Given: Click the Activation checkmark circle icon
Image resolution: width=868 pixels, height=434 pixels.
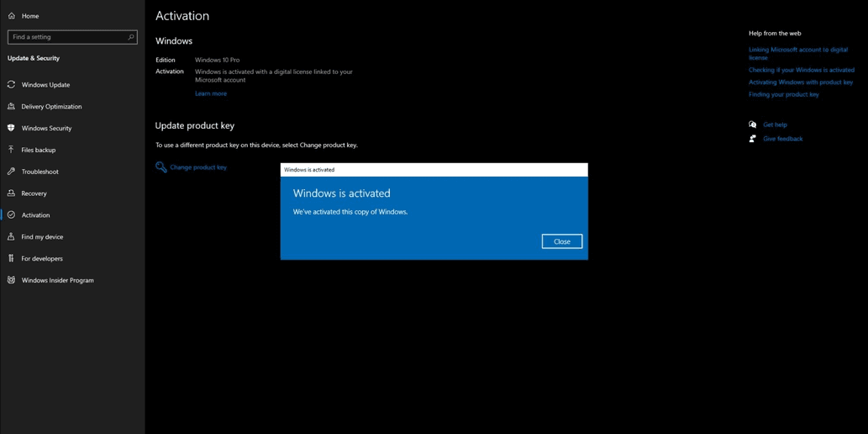Looking at the screenshot, I should 11,215.
